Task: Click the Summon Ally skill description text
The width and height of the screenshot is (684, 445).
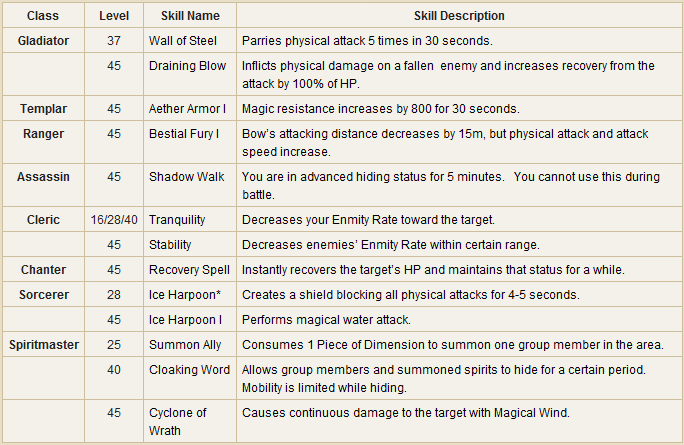Action: point(452,345)
